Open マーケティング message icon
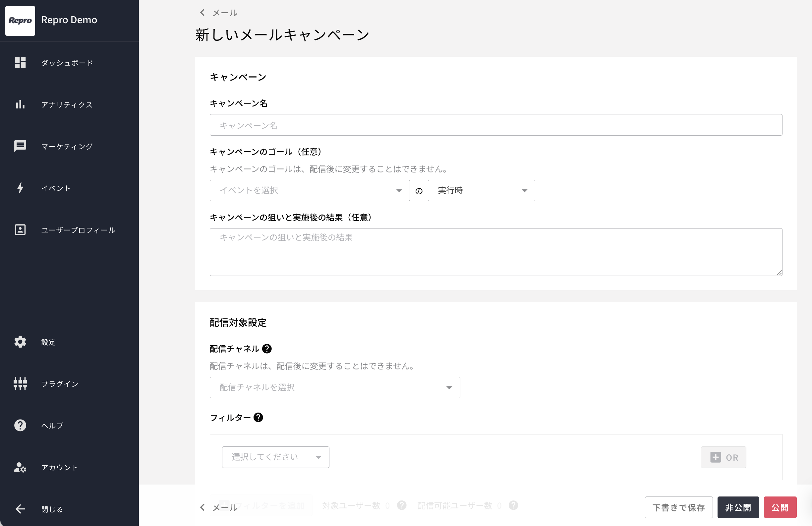Viewport: 812px width, 526px height. [20, 146]
